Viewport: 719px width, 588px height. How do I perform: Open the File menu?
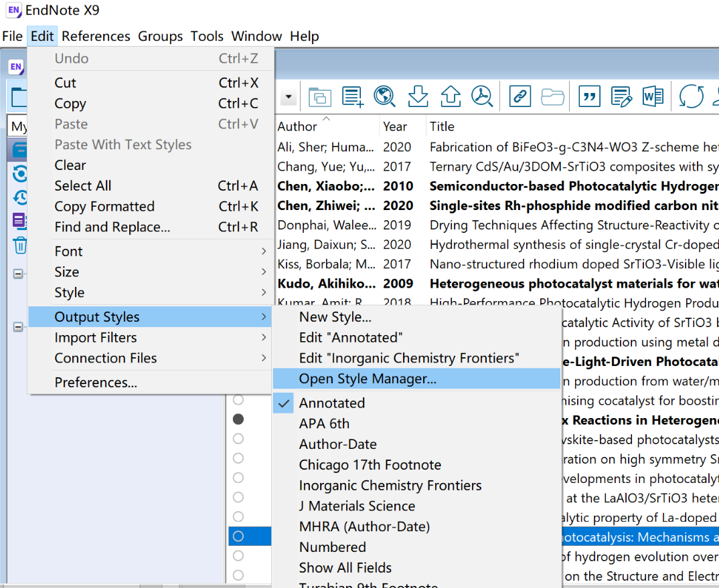tap(12, 36)
